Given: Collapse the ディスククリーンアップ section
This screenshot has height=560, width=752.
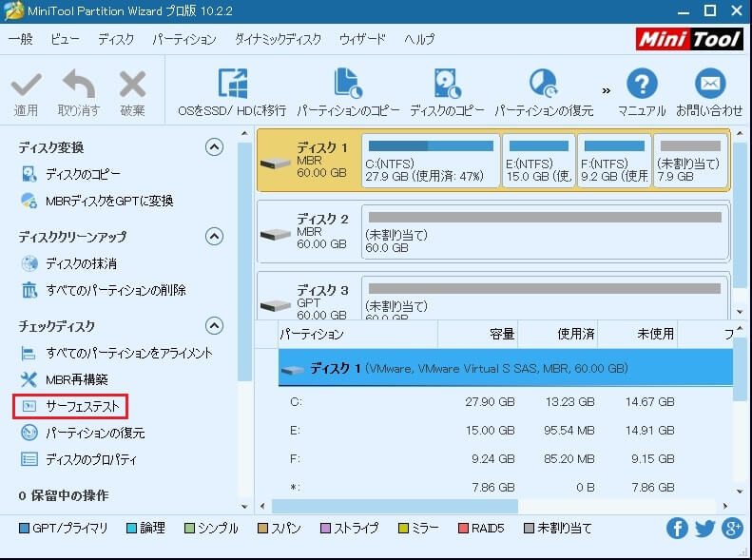Looking at the screenshot, I should [x=214, y=236].
